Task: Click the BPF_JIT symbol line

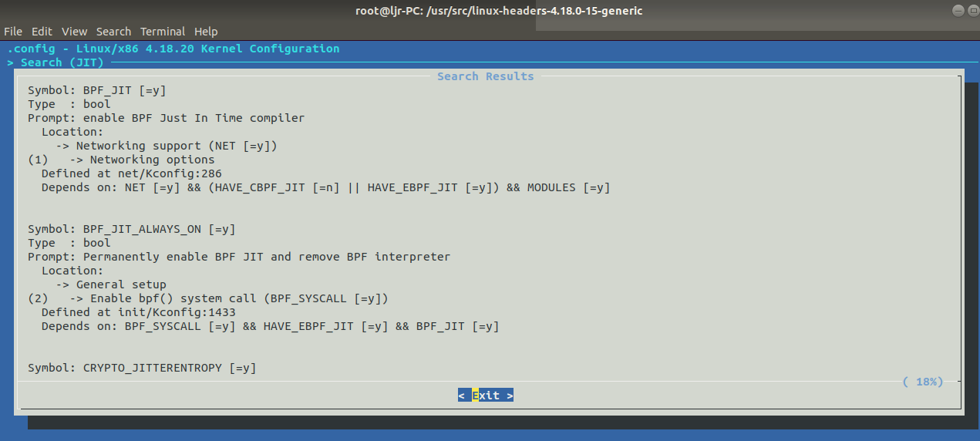Action: click(x=97, y=90)
